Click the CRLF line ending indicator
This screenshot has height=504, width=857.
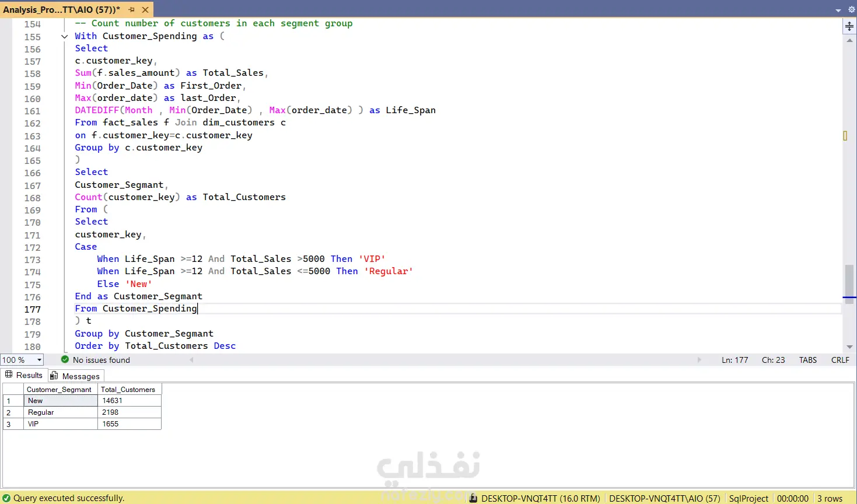[840, 360]
